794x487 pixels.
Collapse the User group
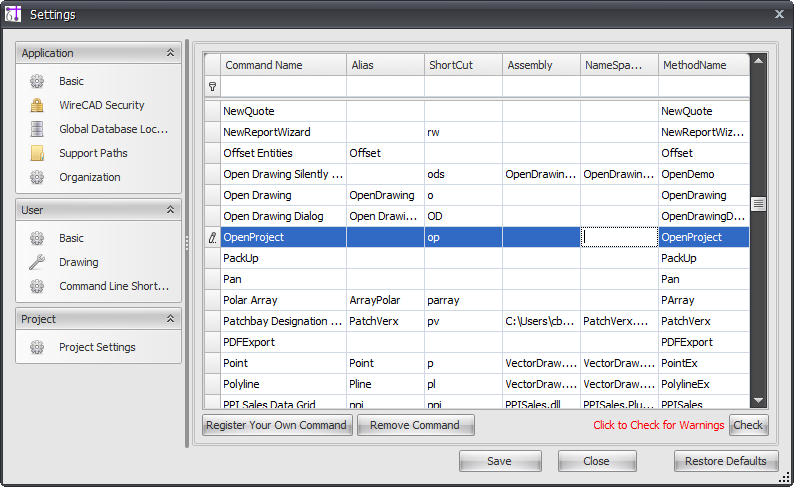(171, 210)
